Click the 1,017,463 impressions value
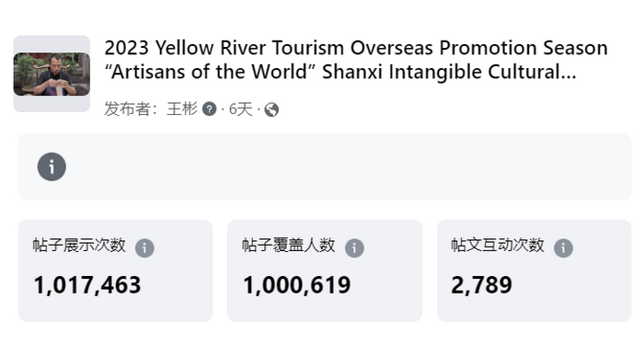Image resolution: width=644 pixels, height=345 pixels. coord(87,285)
